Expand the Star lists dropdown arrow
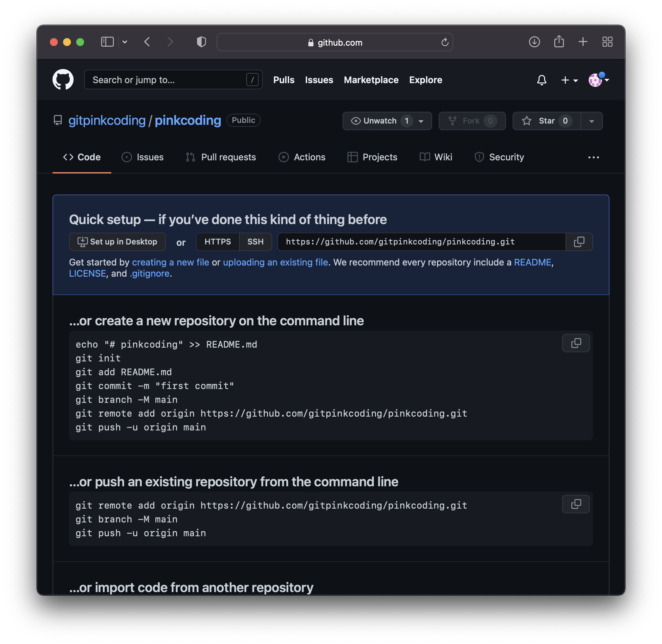 [592, 121]
